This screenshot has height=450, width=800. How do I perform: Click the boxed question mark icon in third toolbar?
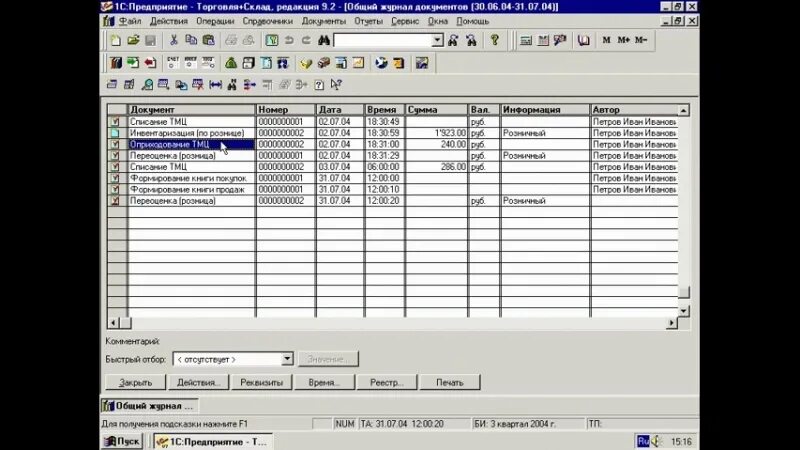coord(319,85)
